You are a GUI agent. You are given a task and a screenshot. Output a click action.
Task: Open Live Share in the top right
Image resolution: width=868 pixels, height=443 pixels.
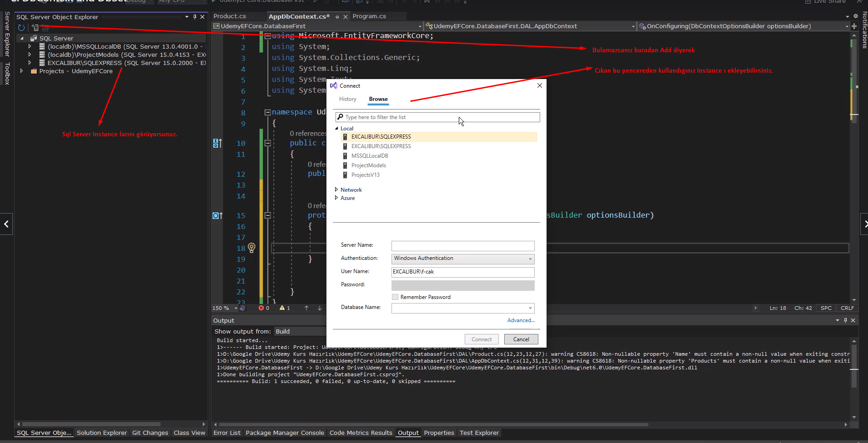(825, 2)
